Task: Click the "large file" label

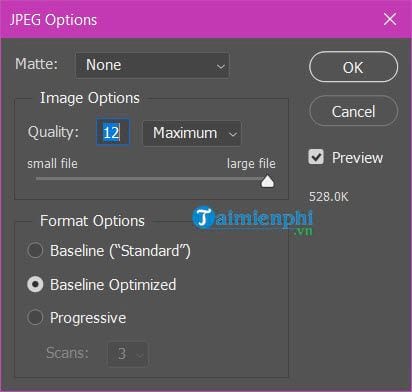Action: [251, 163]
